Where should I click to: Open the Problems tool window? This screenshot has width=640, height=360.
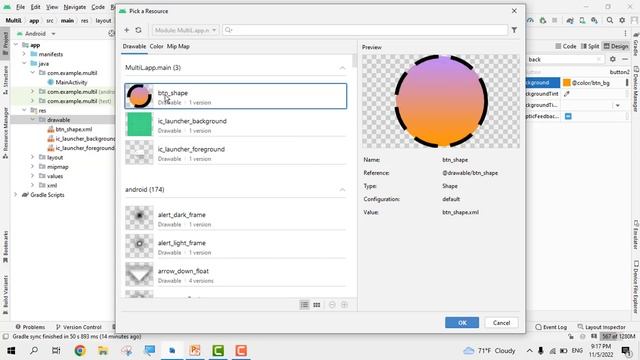(30, 327)
